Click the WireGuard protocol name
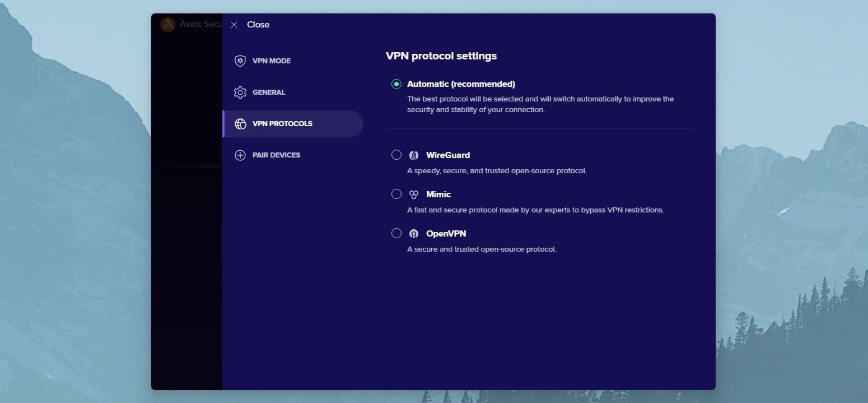Image resolution: width=868 pixels, height=403 pixels. point(448,155)
